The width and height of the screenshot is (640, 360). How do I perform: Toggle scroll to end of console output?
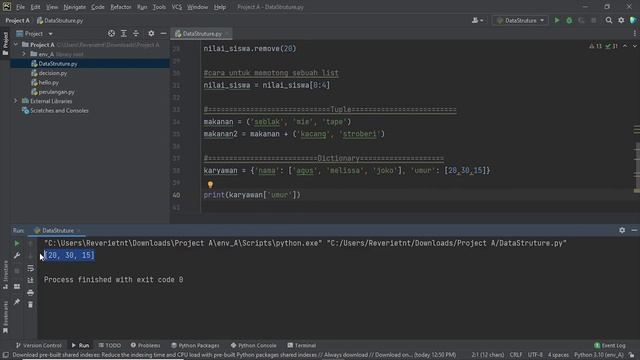(31, 280)
